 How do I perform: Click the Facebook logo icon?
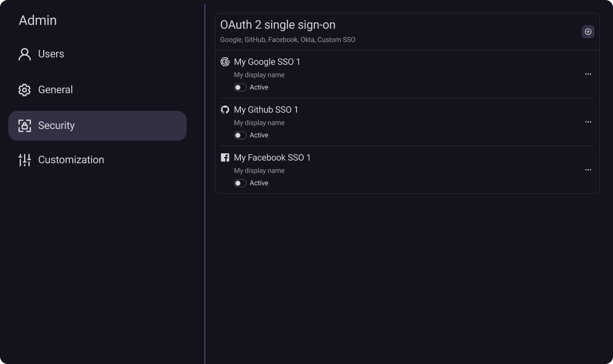tap(225, 158)
